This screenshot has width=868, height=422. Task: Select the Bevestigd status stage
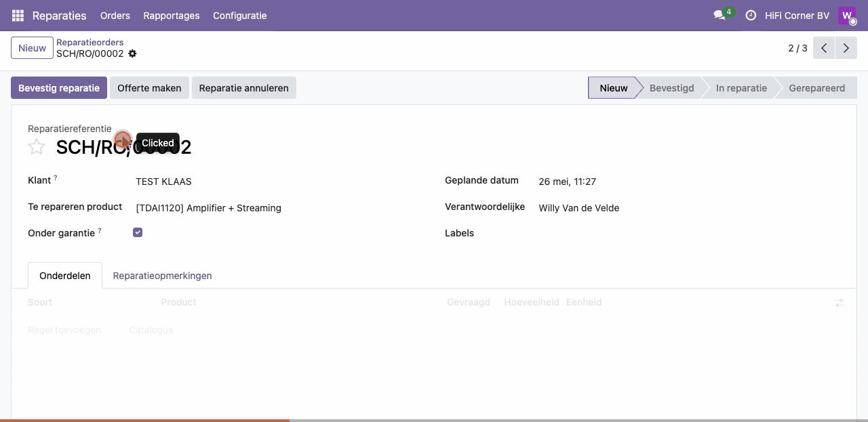point(671,88)
